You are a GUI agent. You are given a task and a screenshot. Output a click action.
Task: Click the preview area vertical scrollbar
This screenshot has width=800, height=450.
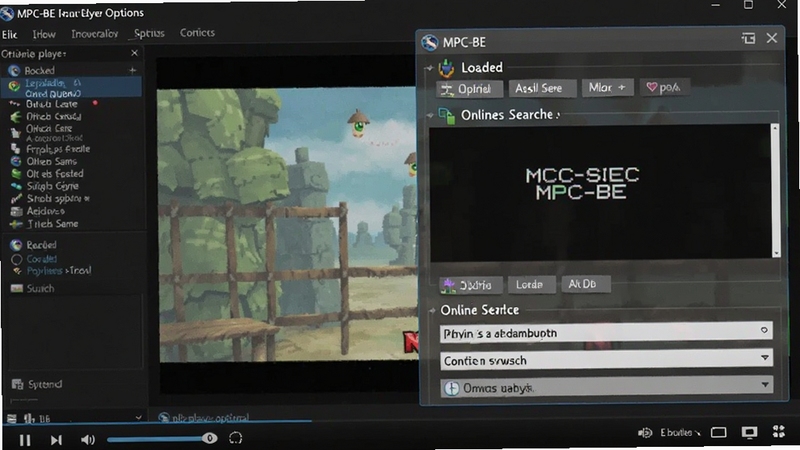pos(776,191)
